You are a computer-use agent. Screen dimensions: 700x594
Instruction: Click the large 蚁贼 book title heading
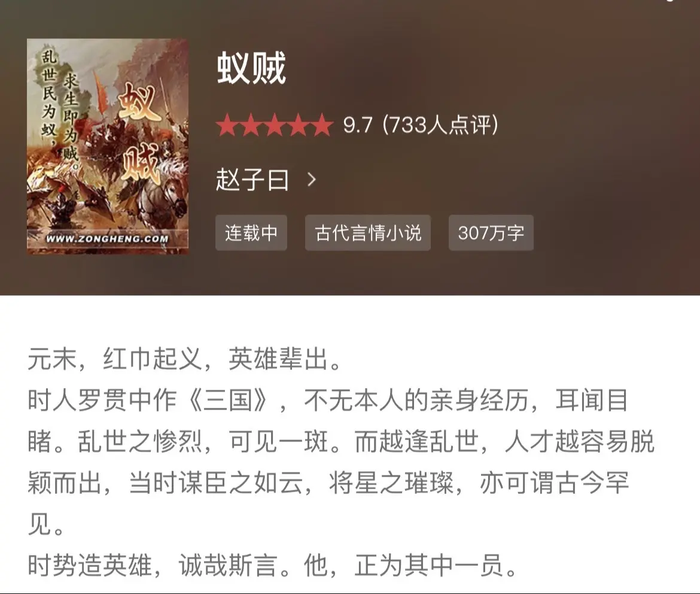[251, 68]
